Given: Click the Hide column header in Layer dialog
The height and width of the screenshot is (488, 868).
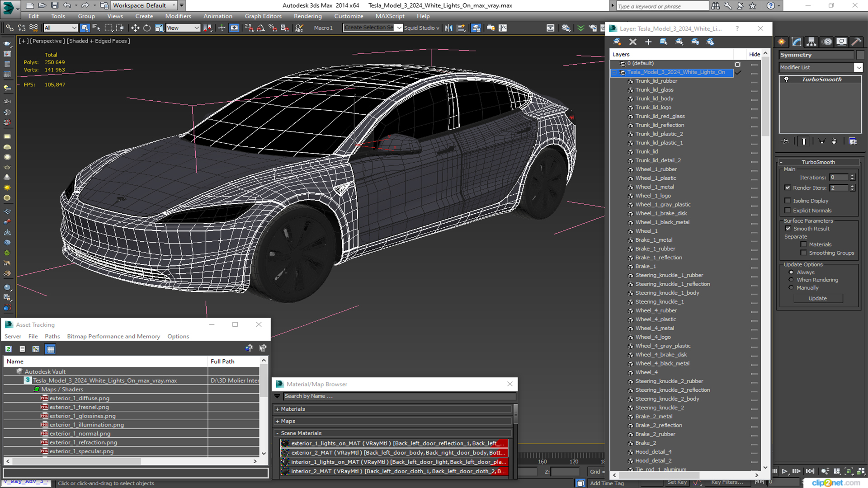Looking at the screenshot, I should click(x=754, y=54).
